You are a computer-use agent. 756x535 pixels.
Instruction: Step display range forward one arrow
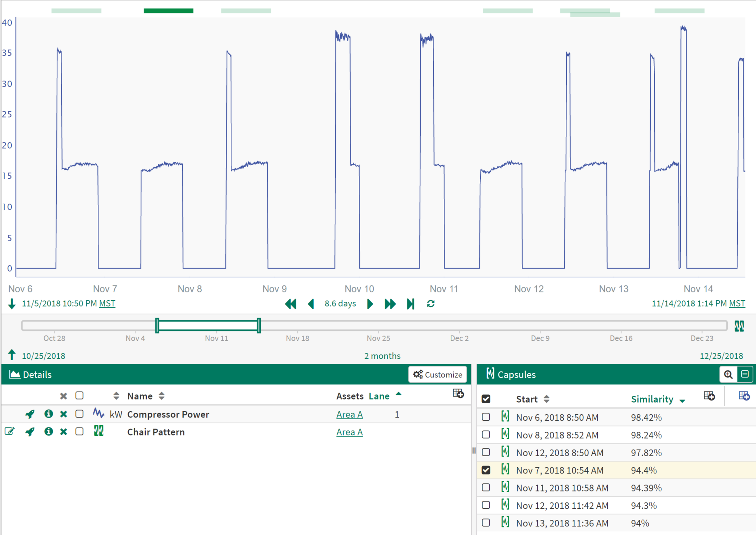370,304
